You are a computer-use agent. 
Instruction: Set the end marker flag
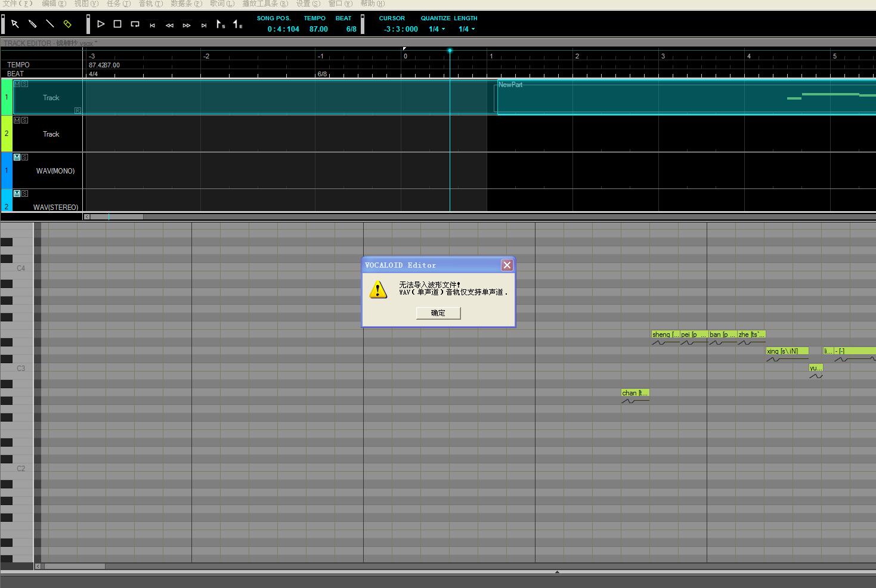238,24
